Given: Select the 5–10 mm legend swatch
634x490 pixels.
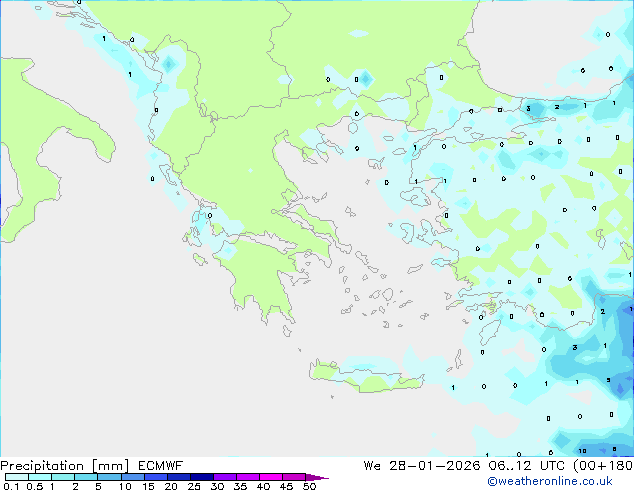Looking at the screenshot, I should click(x=109, y=477).
